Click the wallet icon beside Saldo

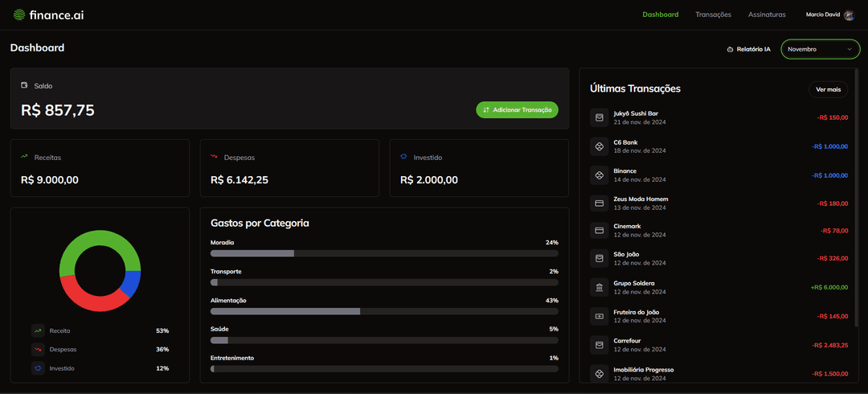click(x=24, y=85)
